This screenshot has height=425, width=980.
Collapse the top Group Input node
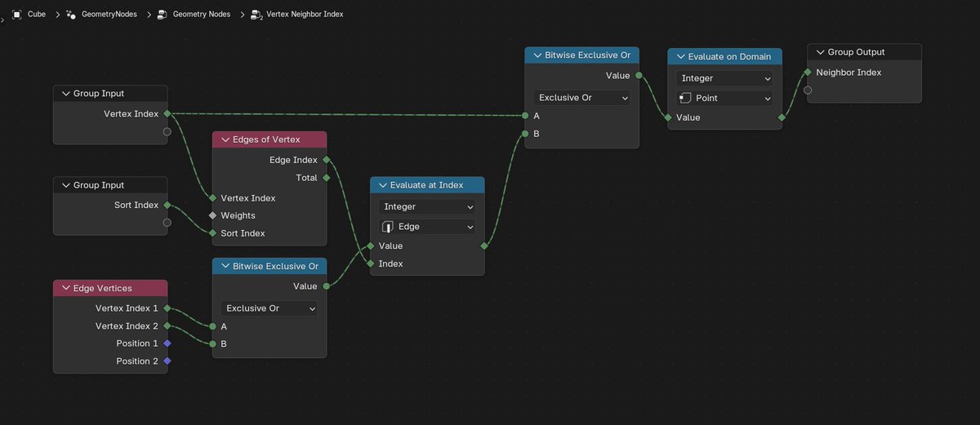tap(65, 94)
